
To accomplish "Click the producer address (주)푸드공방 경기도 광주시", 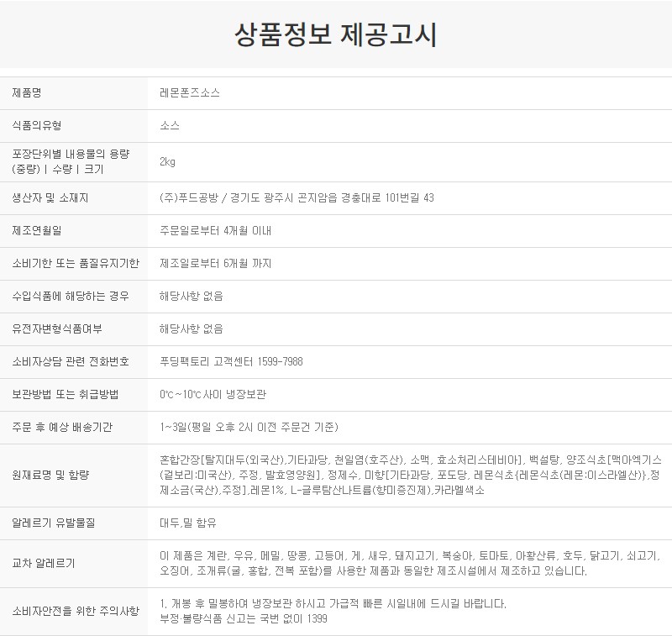I will tap(297, 197).
